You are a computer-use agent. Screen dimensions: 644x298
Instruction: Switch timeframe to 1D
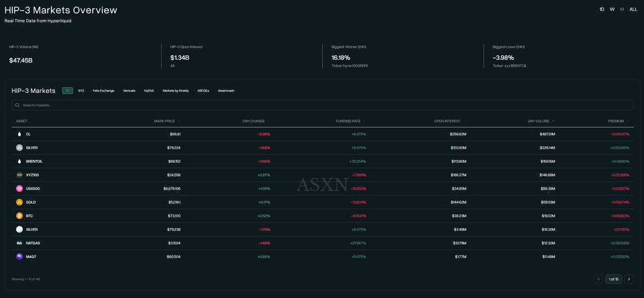602,10
